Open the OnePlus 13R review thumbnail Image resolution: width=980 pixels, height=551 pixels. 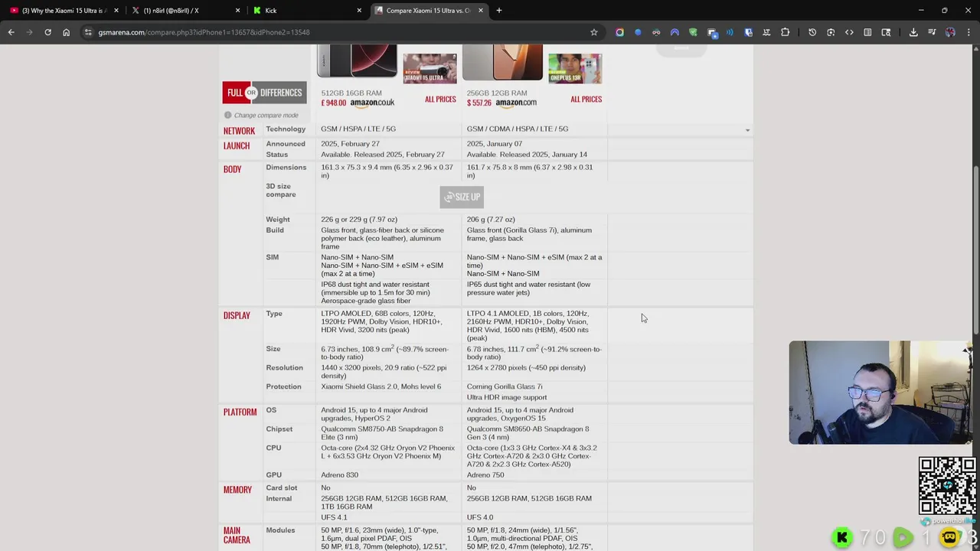click(575, 68)
